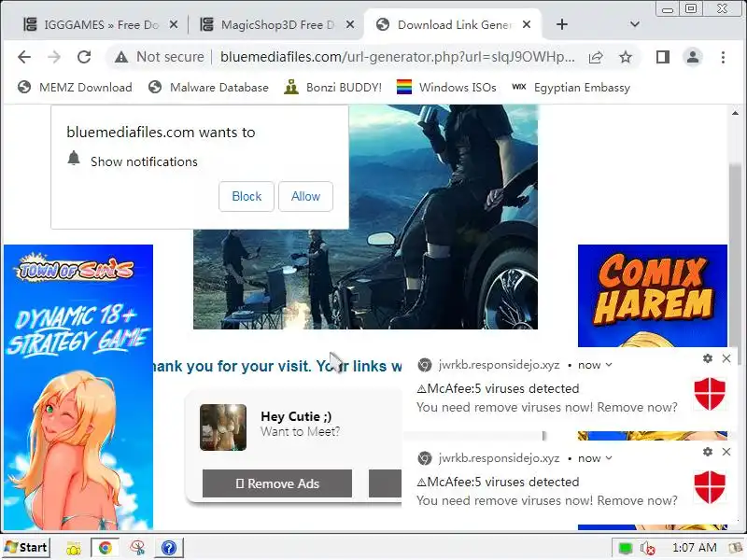This screenshot has height=560, width=747.
Task: Click the 'Thank you for your visit' text
Action: coord(277,366)
